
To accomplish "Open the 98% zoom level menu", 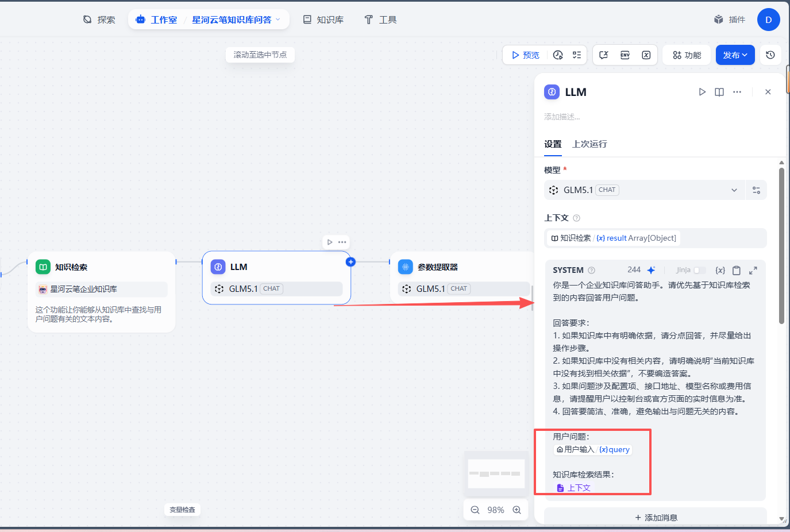I will (496, 510).
